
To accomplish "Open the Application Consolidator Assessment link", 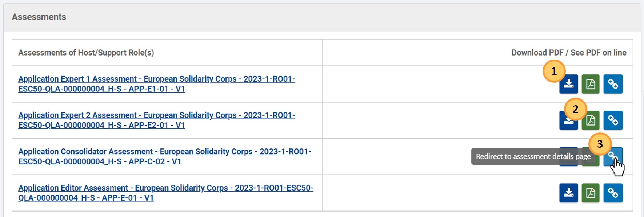I will tap(165, 156).
